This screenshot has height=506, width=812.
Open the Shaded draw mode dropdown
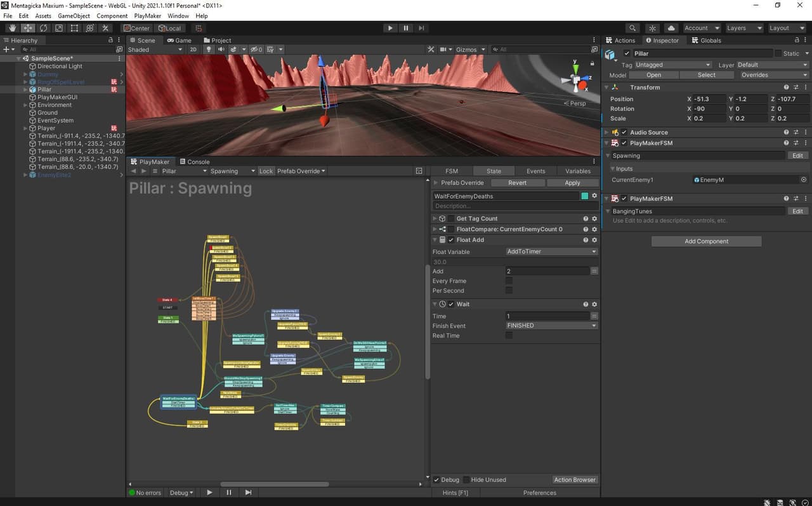(x=155, y=49)
